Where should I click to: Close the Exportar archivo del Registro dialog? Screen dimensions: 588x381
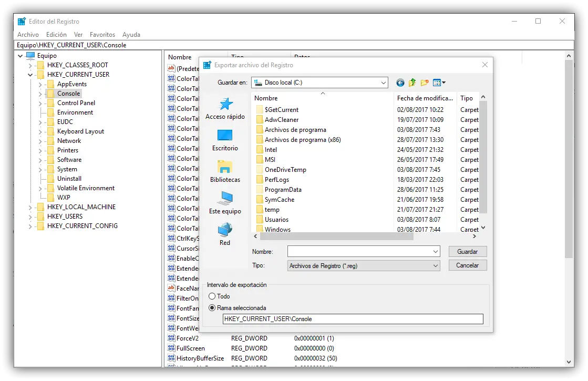coord(485,65)
